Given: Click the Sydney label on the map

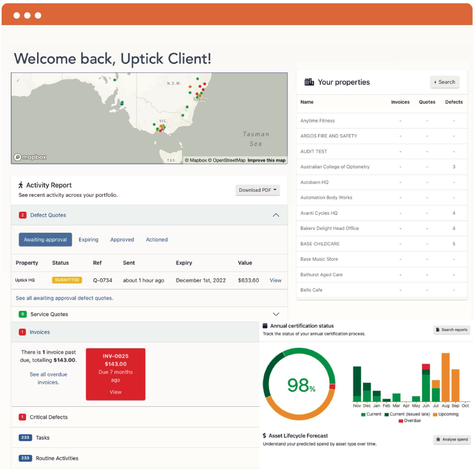Looking at the screenshot, I should pos(200,99).
